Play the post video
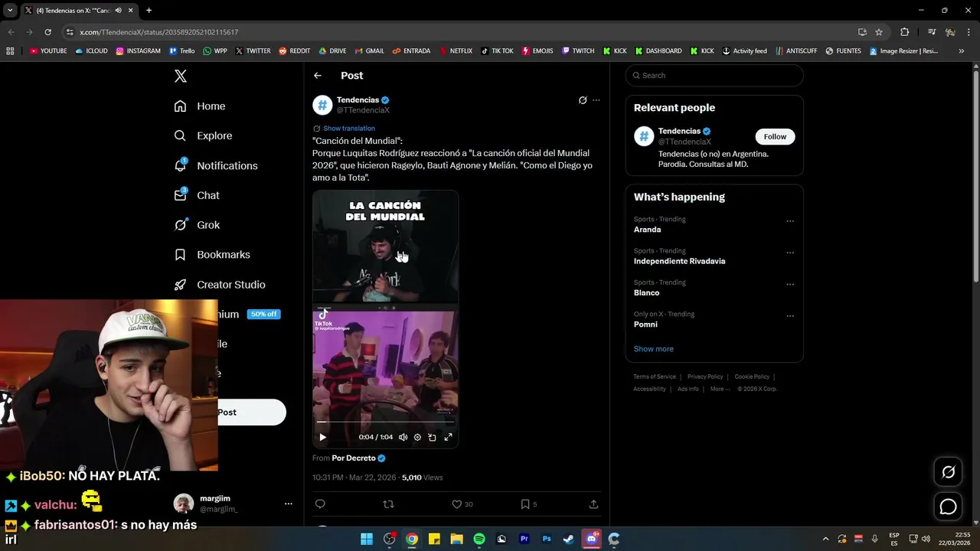The width and height of the screenshot is (980, 551). 322,437
